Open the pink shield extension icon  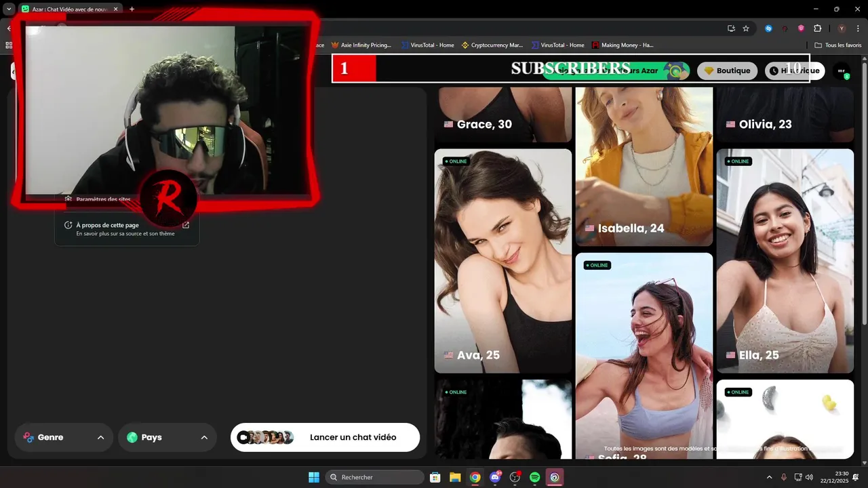(801, 28)
